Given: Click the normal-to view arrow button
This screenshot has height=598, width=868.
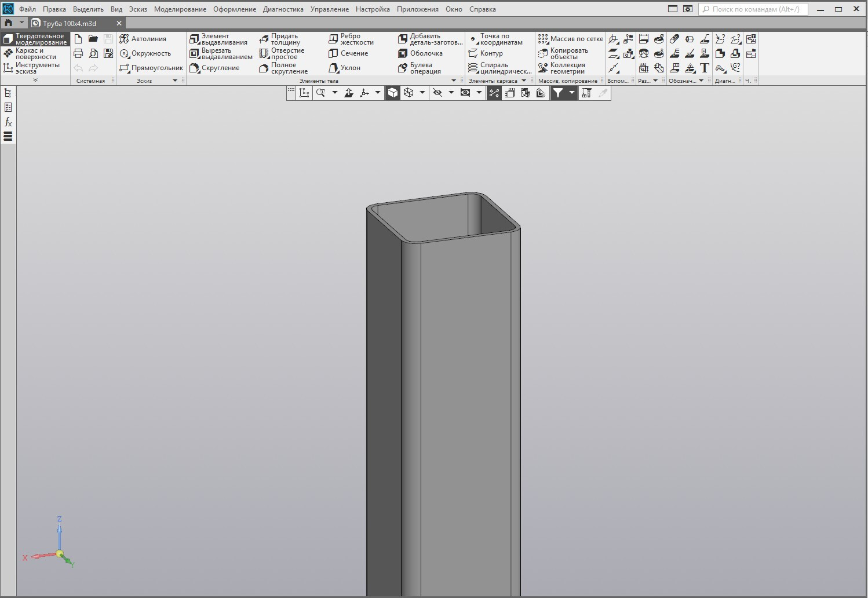Looking at the screenshot, I should [x=348, y=93].
